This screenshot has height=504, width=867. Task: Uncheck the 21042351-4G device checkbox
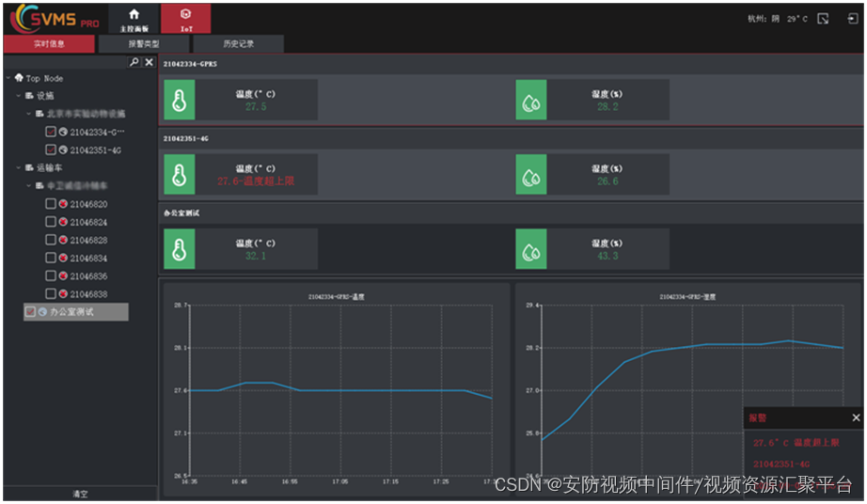point(51,150)
